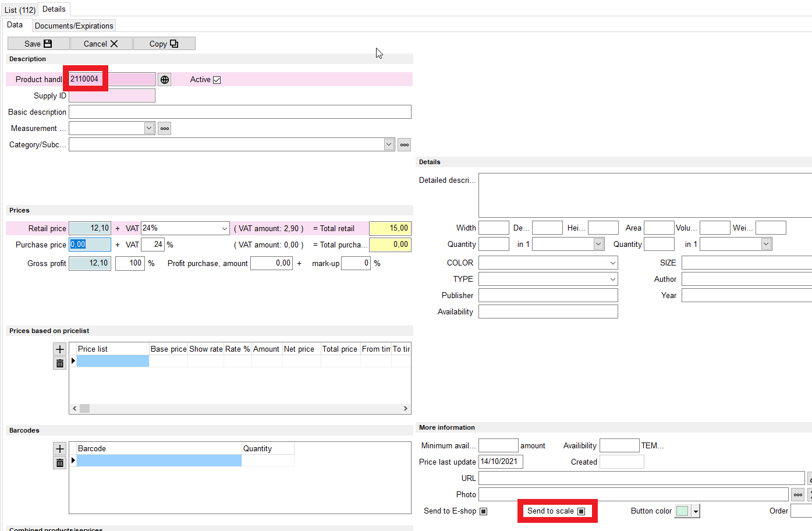Add a new barcode row
This screenshot has height=531, width=812.
pyautogui.click(x=59, y=449)
